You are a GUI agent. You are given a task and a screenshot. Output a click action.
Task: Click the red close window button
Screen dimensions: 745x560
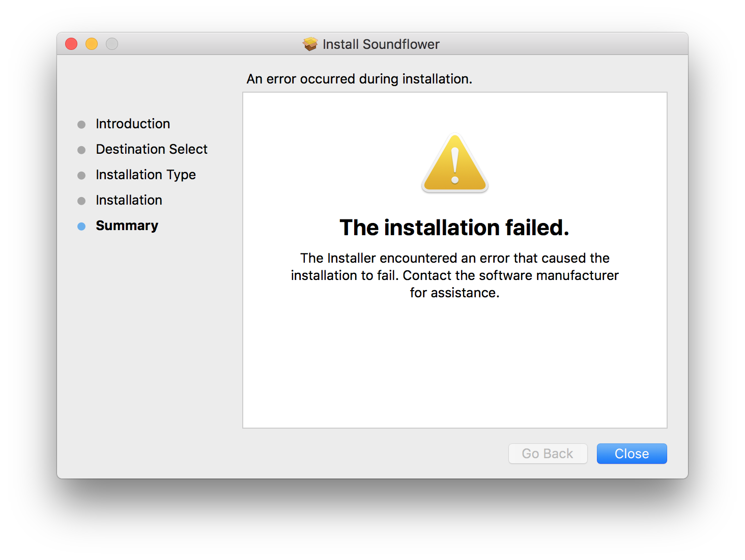click(x=71, y=44)
